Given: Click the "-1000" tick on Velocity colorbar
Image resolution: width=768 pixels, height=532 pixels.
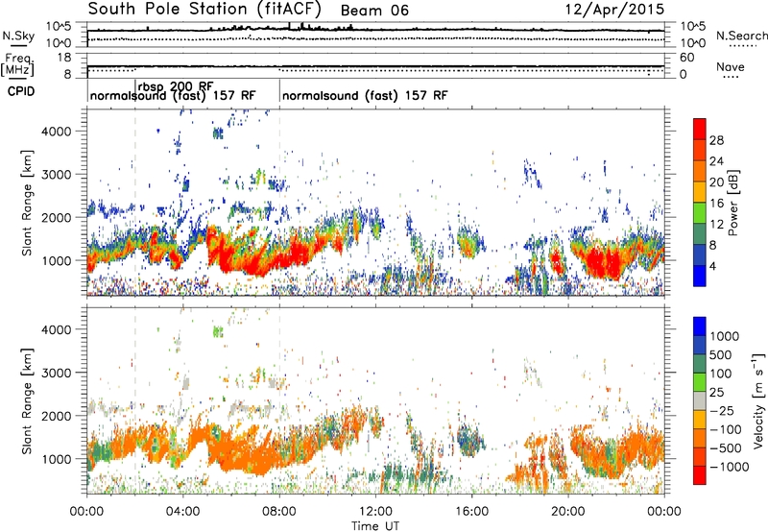Looking at the screenshot, I should pyautogui.click(x=729, y=467).
